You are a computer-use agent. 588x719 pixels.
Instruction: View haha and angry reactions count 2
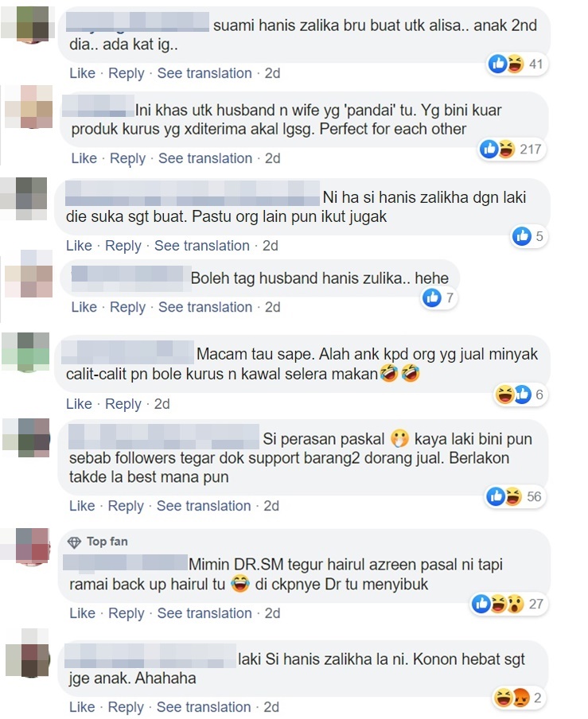click(x=519, y=698)
